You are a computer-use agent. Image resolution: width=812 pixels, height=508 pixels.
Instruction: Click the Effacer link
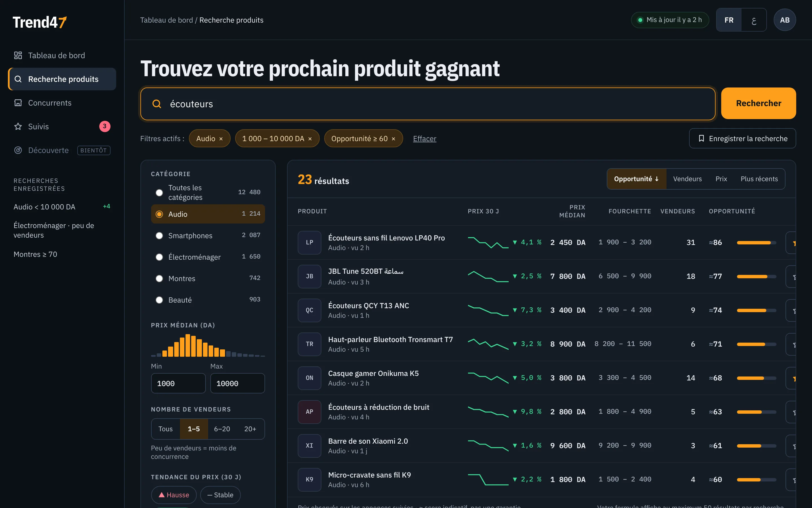(424, 139)
